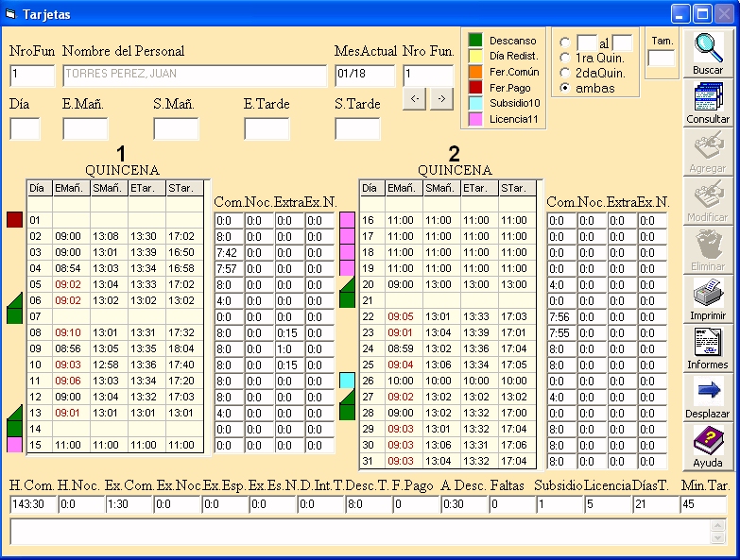Click the NroFun input field

pyautogui.click(x=33, y=76)
